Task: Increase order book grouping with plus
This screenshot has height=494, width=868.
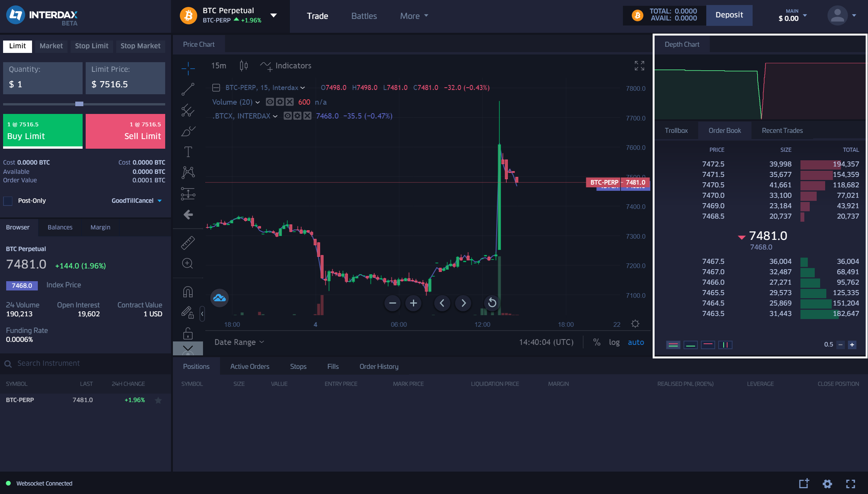Action: coord(852,345)
